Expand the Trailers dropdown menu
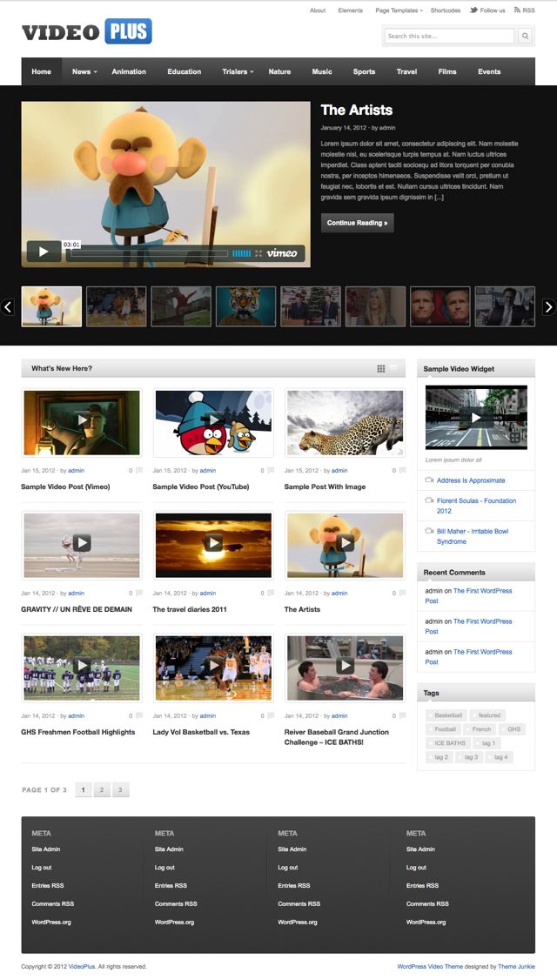 238,72
